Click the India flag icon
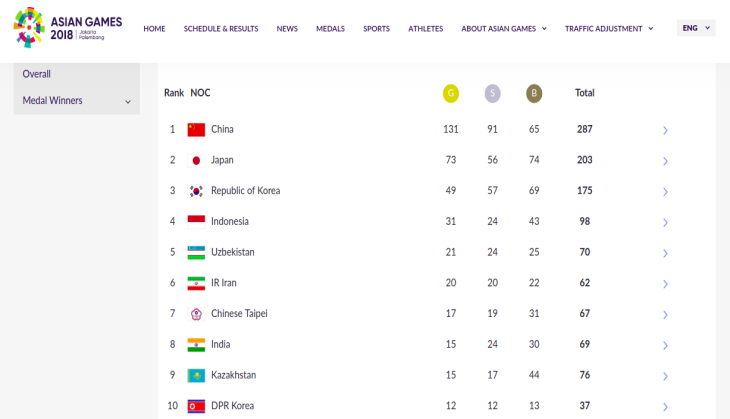Image resolution: width=730 pixels, height=419 pixels. [x=196, y=345]
